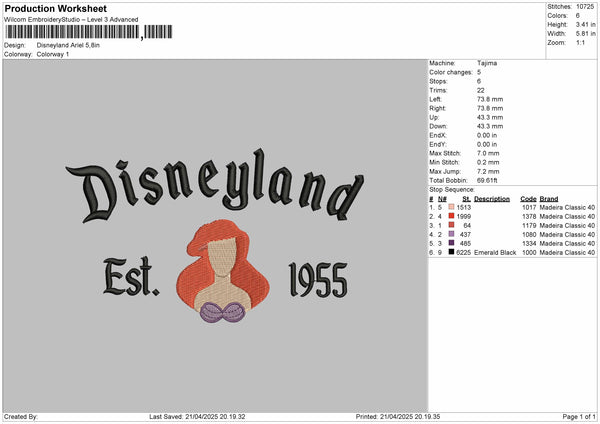Click the Left value '73.8 mm'
The width and height of the screenshot is (600, 424).
tap(490, 99)
